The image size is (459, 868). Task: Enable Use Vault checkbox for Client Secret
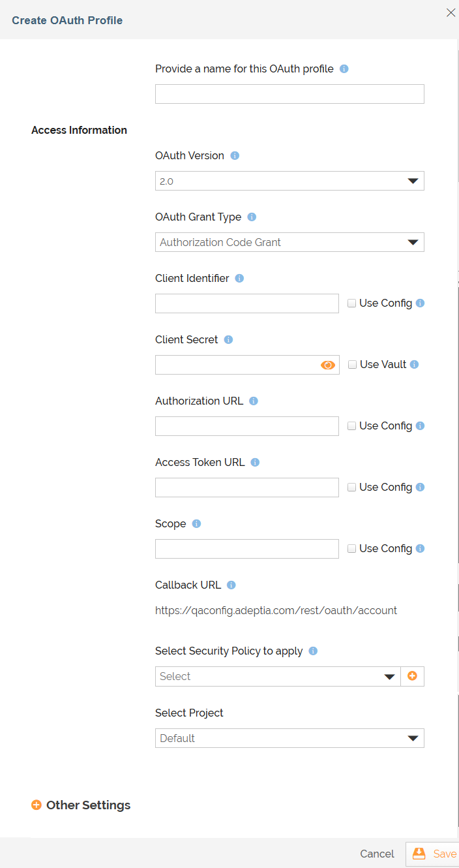click(353, 365)
